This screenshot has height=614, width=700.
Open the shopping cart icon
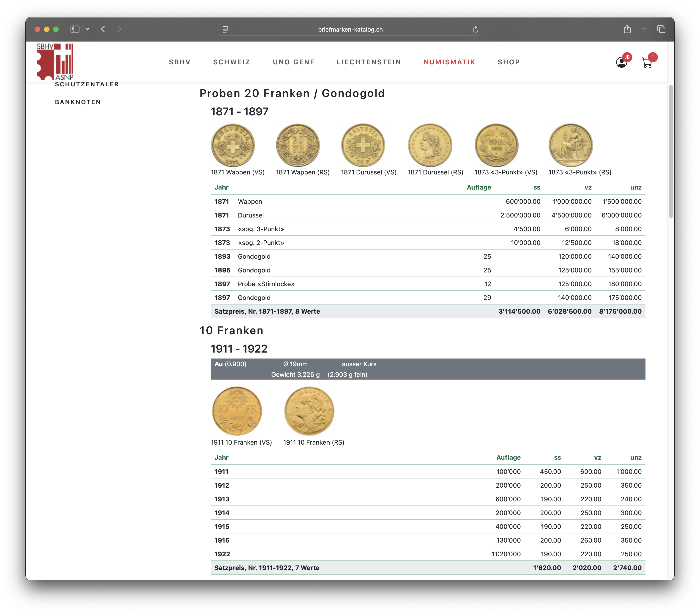[647, 63]
